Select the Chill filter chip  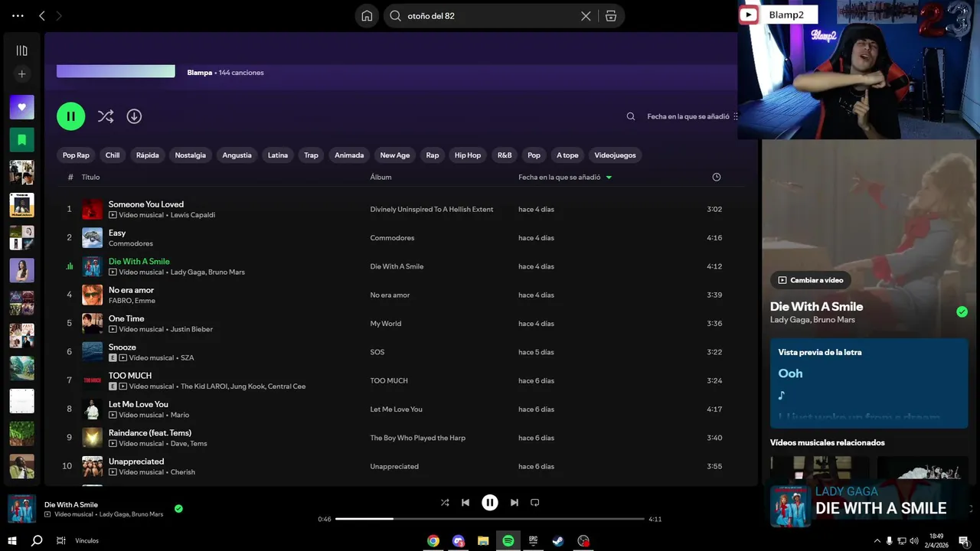click(x=113, y=155)
